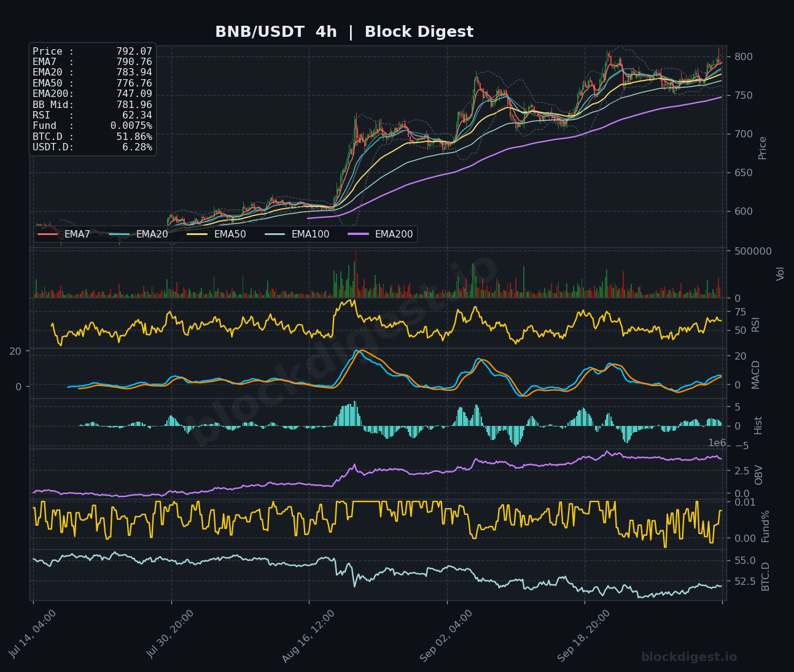The height and width of the screenshot is (672, 794).
Task: Click the EMA7 value 790.76 in stats box
Action: [134, 62]
